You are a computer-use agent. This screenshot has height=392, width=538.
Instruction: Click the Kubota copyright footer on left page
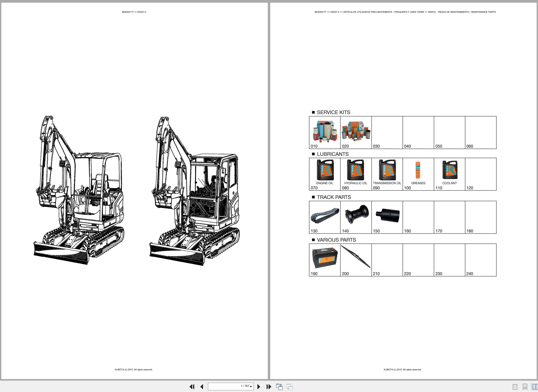(134, 369)
